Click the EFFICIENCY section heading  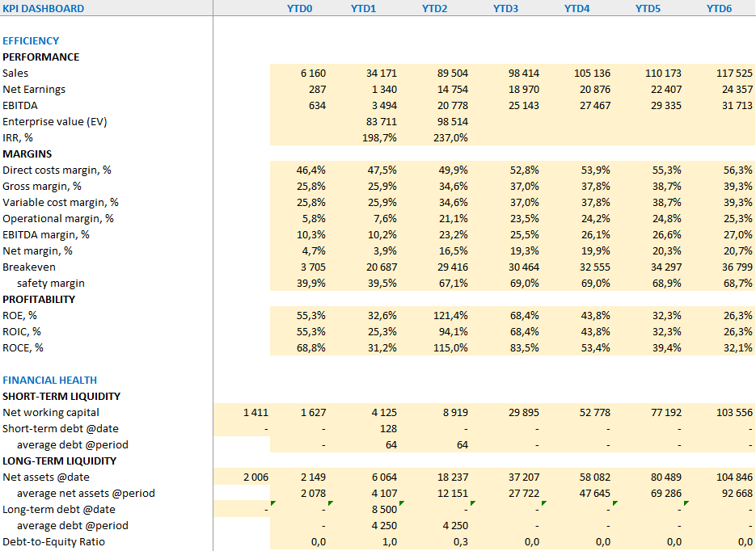pyautogui.click(x=31, y=40)
